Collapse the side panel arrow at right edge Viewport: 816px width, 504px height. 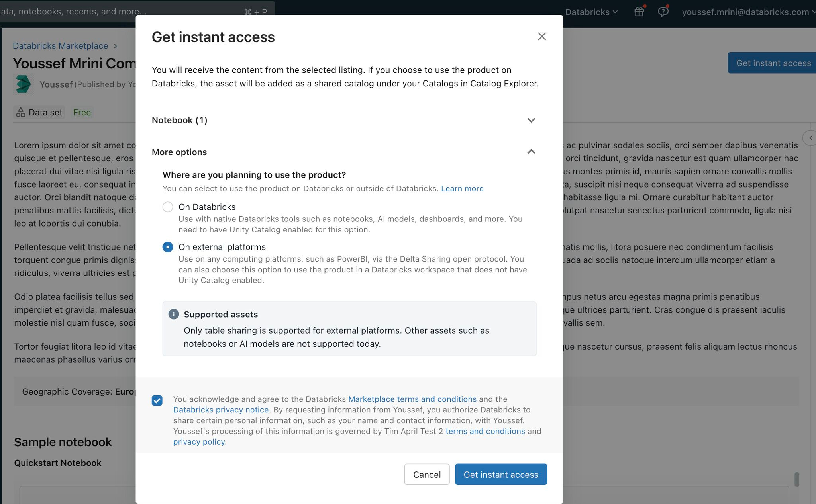click(810, 138)
